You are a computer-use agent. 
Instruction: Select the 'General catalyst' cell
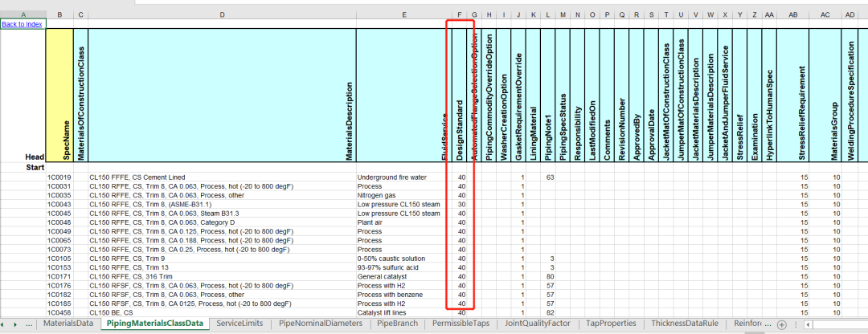pos(404,276)
